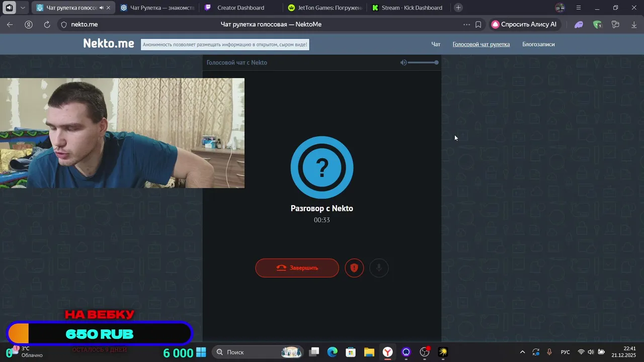End the call with Завершить button
Viewport: 644px width, 362px height.
pyautogui.click(x=297, y=268)
